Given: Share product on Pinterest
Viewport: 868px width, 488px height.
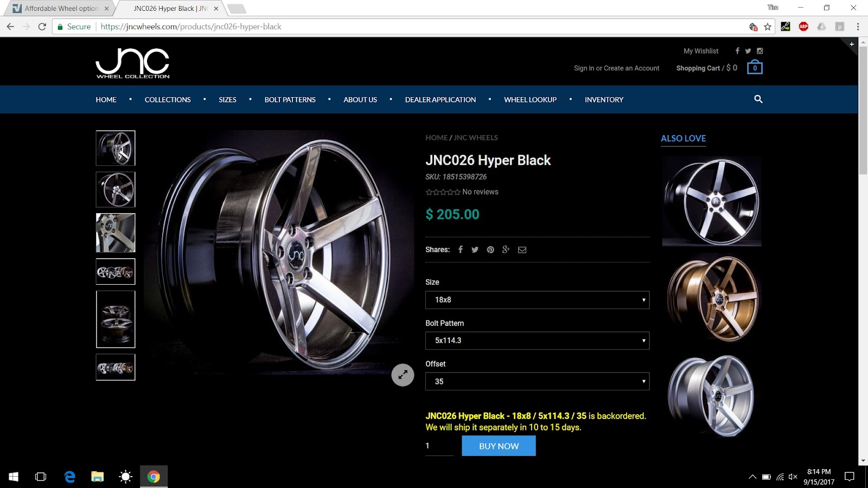Looking at the screenshot, I should click(x=490, y=249).
